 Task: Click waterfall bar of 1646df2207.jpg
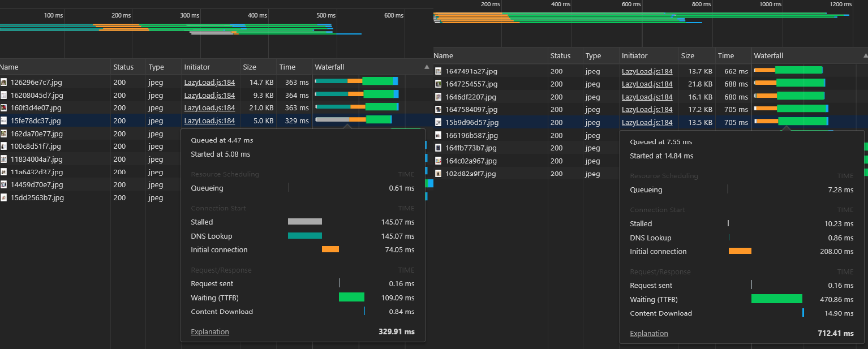click(x=790, y=96)
